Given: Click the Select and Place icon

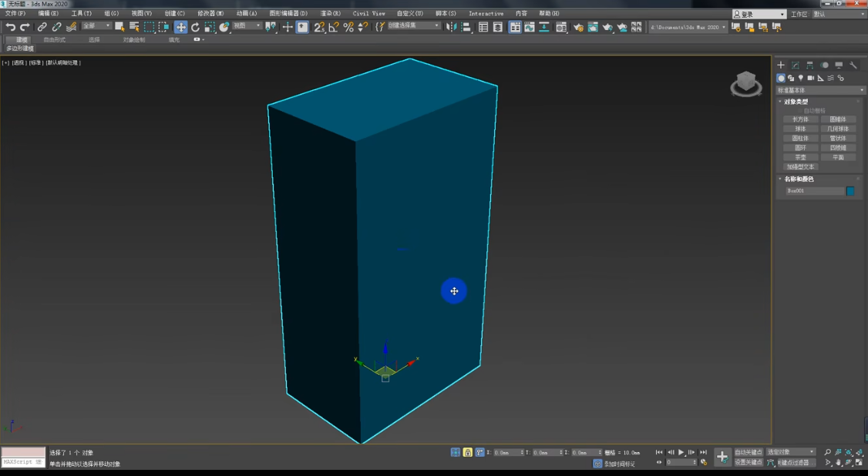Looking at the screenshot, I should 224,26.
